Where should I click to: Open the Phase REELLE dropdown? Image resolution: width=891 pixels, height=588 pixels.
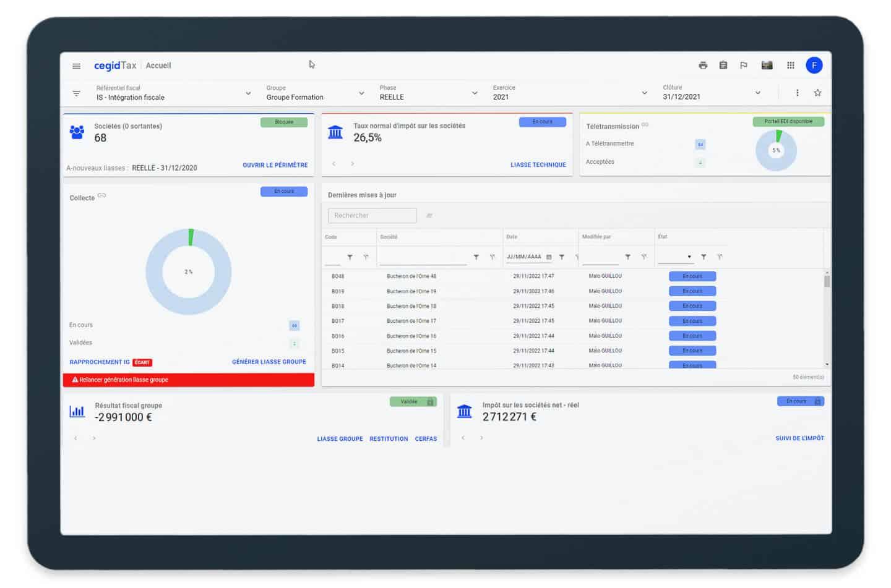click(x=475, y=93)
